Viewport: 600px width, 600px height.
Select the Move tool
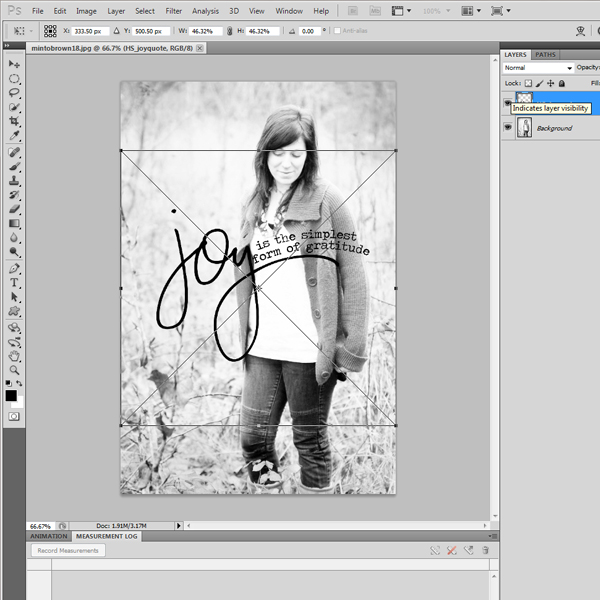(14, 63)
